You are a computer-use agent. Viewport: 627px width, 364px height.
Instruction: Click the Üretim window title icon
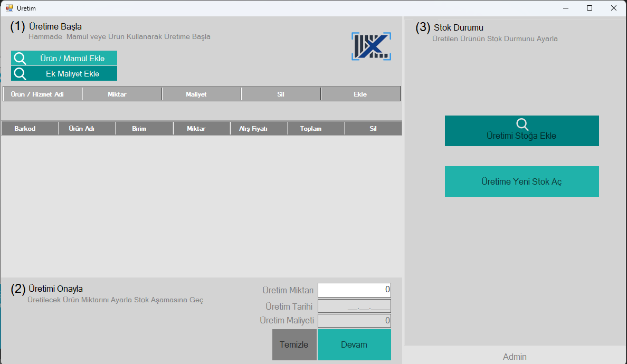tap(9, 8)
